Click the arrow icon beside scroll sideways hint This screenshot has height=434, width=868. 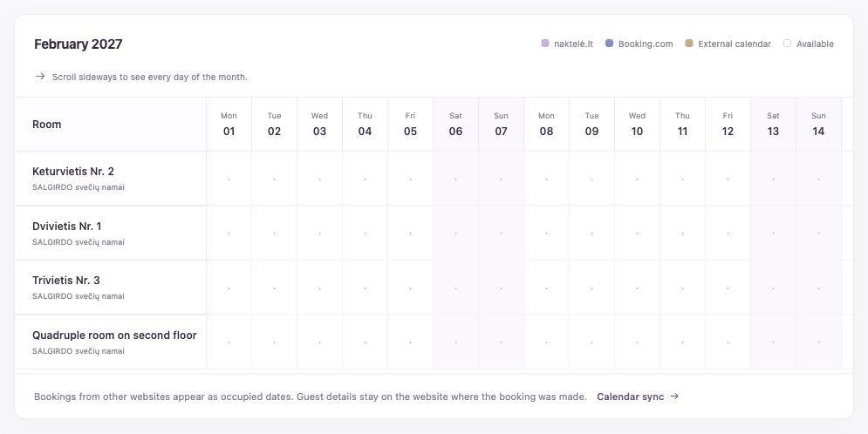pos(40,77)
